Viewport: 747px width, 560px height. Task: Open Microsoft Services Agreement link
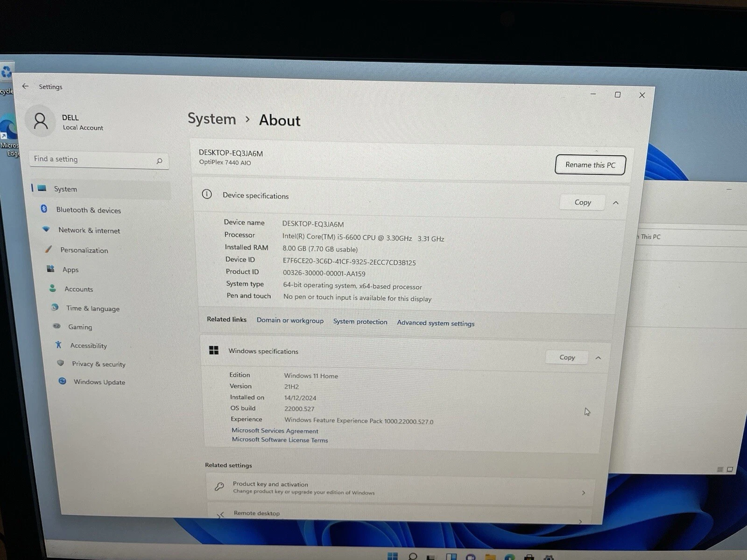[275, 431]
